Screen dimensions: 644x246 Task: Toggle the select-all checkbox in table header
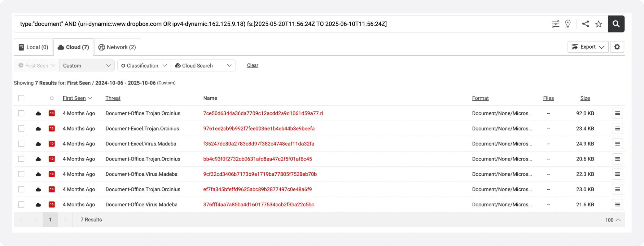pyautogui.click(x=21, y=98)
